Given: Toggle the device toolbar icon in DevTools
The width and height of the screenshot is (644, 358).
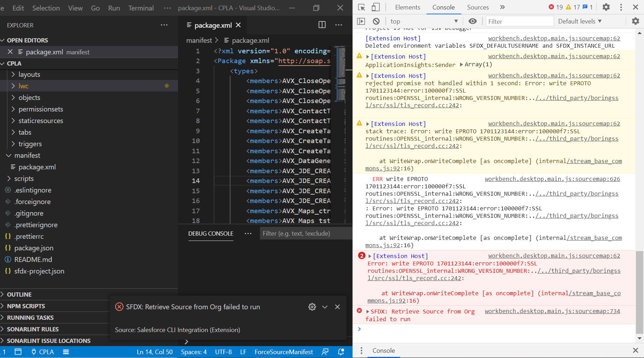Looking at the screenshot, I should [376, 7].
